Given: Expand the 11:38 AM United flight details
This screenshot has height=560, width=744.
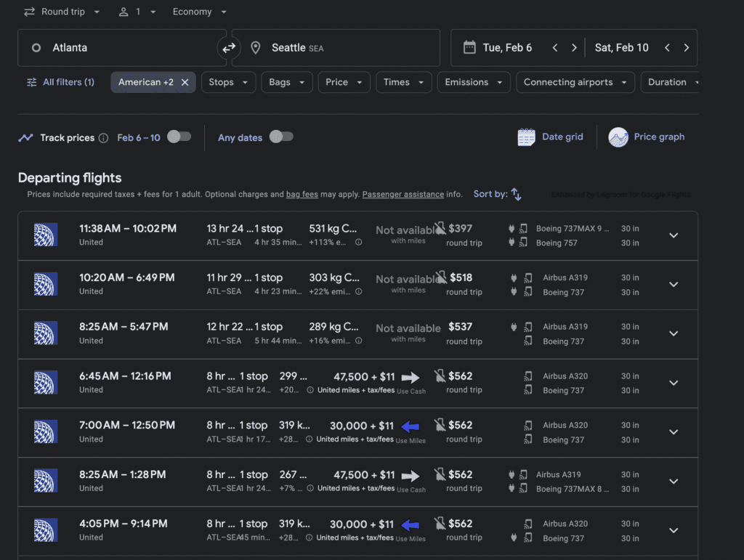Looking at the screenshot, I should click(674, 235).
